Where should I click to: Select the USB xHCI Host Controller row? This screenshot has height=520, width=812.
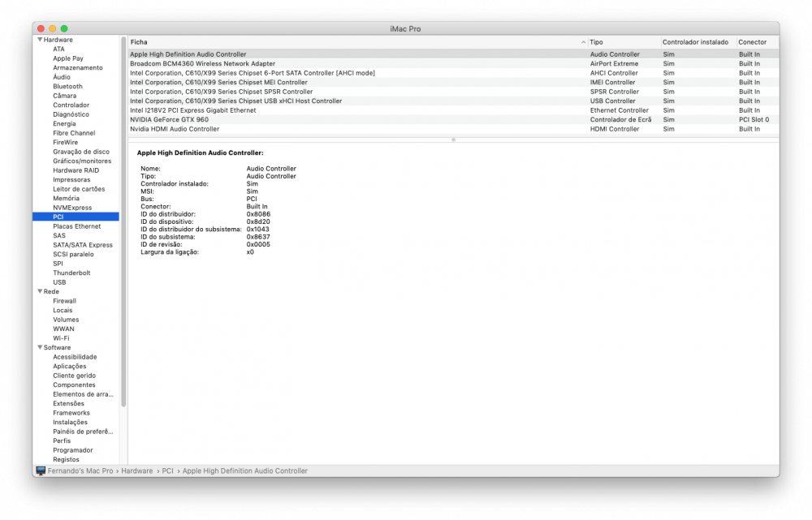(453, 101)
